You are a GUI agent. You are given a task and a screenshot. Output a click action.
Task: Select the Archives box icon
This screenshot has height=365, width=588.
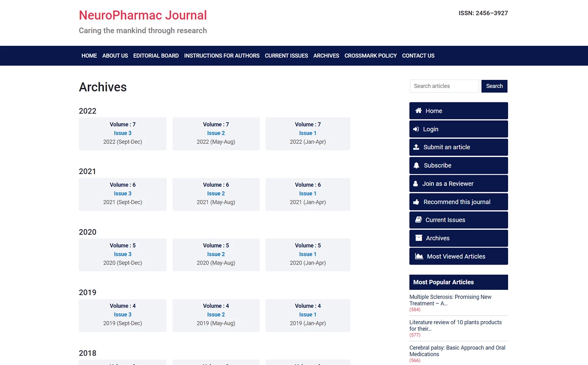coord(418,238)
